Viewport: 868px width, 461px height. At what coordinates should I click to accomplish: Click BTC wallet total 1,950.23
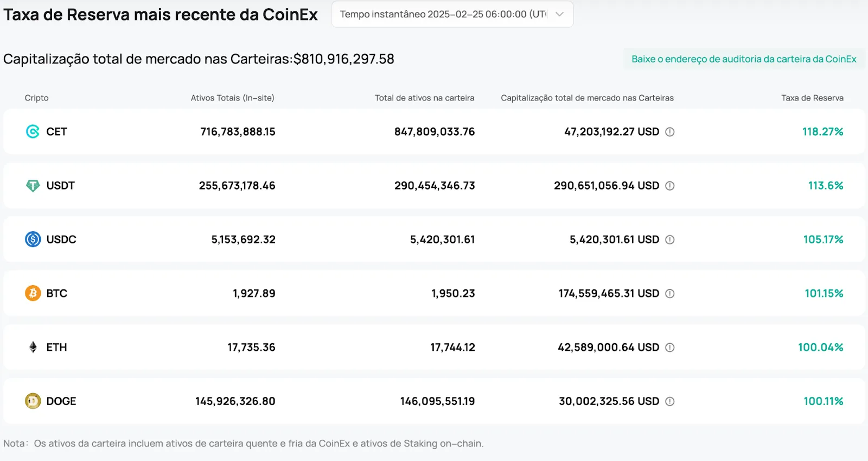pos(453,293)
